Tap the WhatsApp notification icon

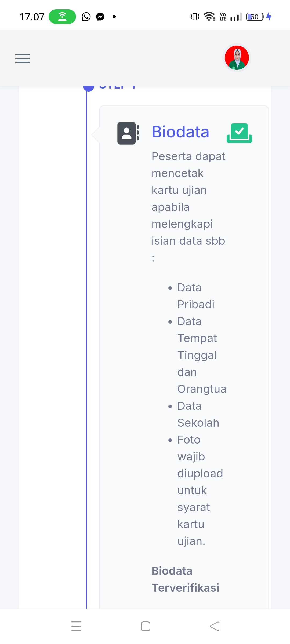[x=86, y=17]
